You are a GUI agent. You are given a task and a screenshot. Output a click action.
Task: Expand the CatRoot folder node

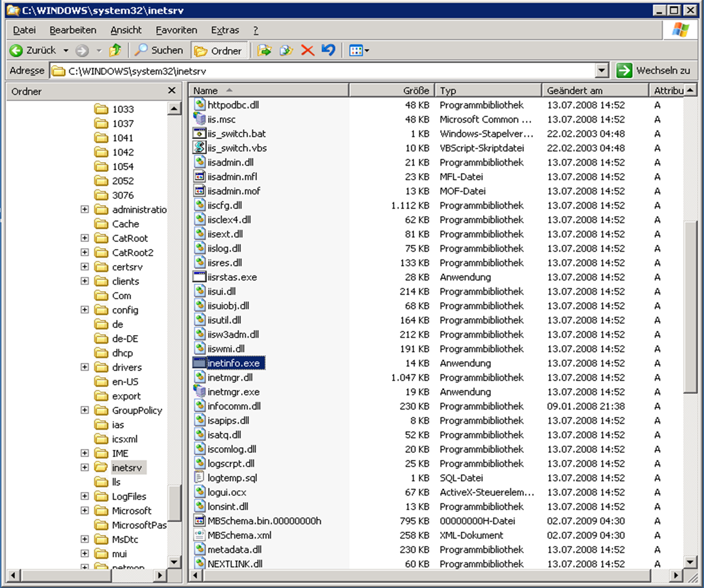point(84,238)
